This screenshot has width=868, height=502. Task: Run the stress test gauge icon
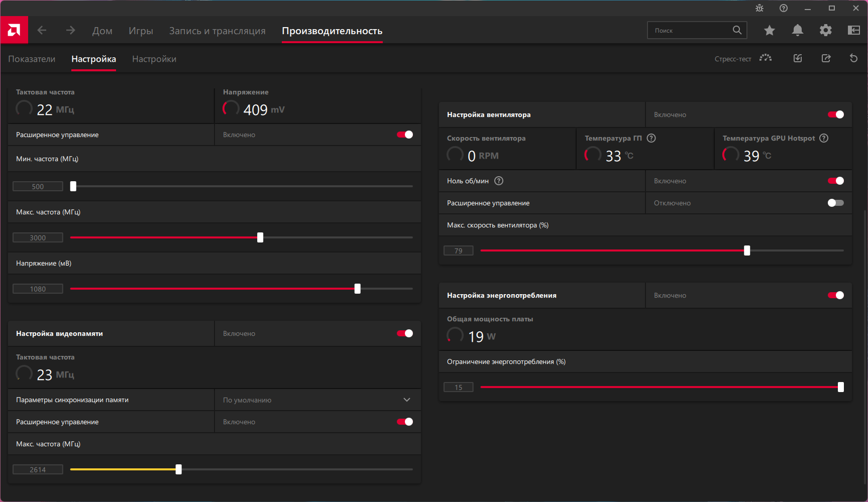tap(766, 58)
